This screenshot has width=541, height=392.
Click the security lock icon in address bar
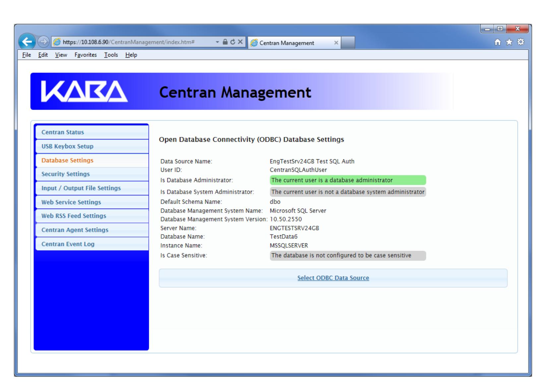click(x=225, y=42)
